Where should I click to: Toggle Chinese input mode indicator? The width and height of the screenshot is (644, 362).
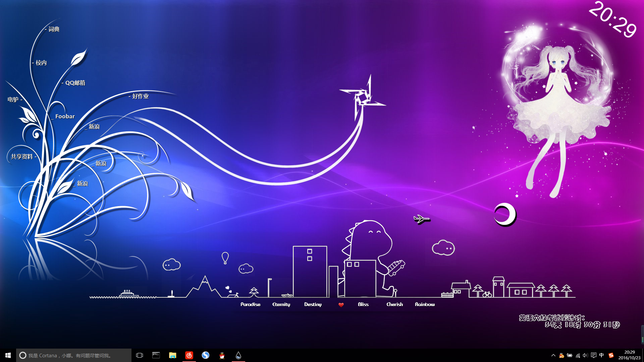coord(601,355)
